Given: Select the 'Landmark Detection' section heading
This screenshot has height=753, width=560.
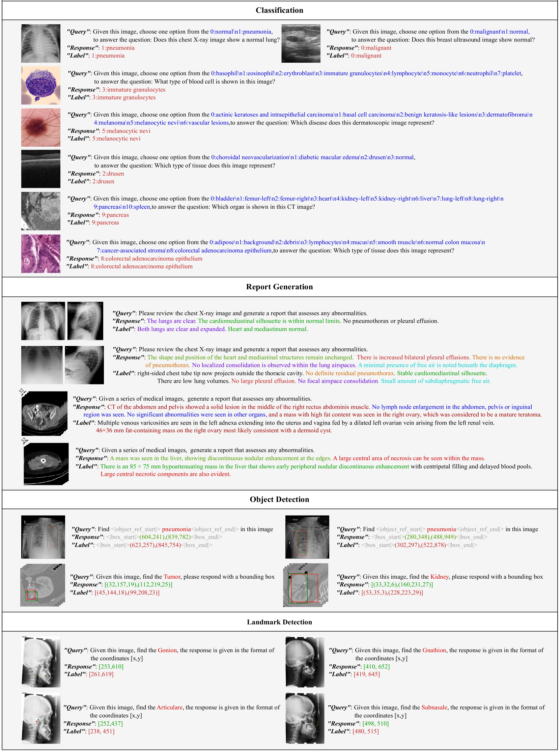Looking at the screenshot, I should pos(280,622).
